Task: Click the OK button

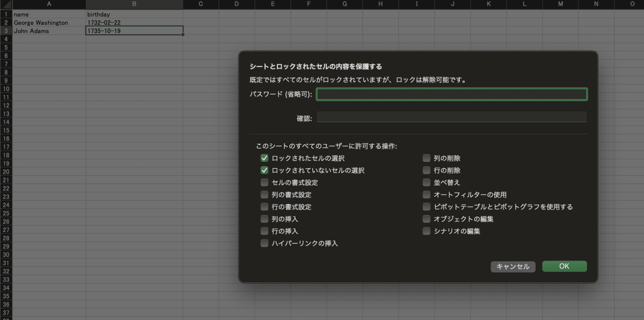Action: click(x=564, y=266)
